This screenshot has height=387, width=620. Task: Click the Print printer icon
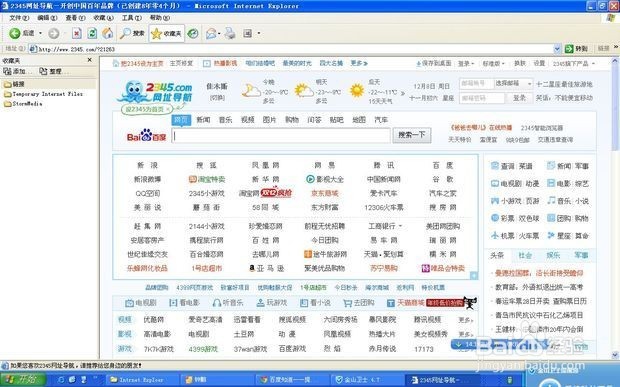pyautogui.click(x=230, y=34)
